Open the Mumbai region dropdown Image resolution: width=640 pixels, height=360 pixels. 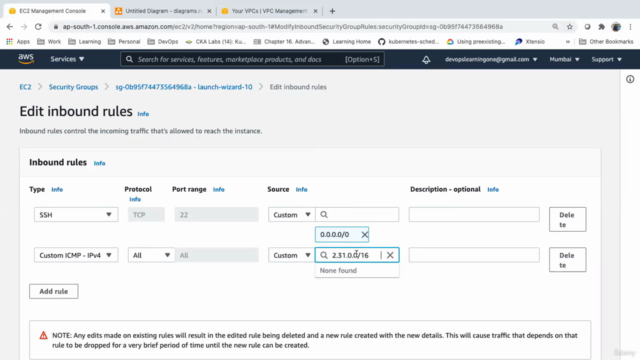[564, 59]
